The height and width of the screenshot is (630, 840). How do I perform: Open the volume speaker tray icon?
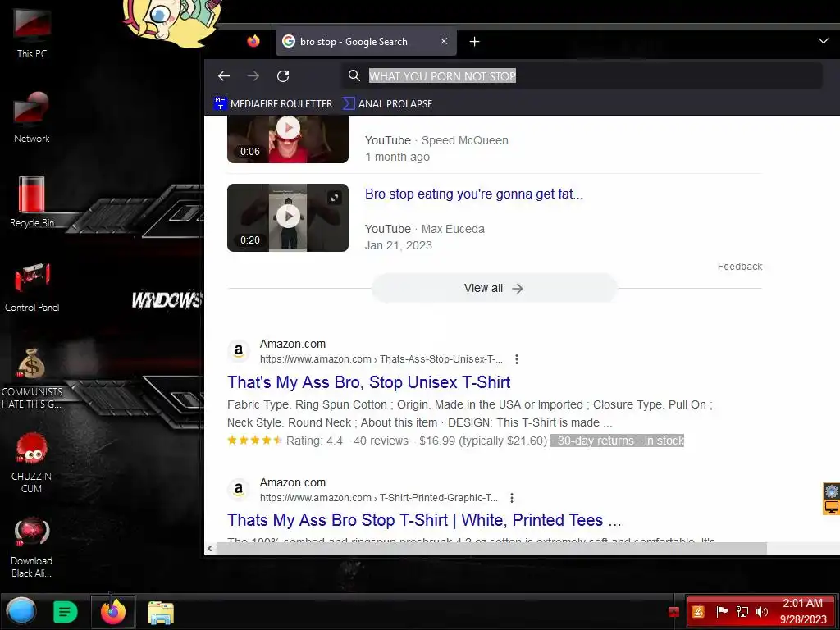click(762, 611)
